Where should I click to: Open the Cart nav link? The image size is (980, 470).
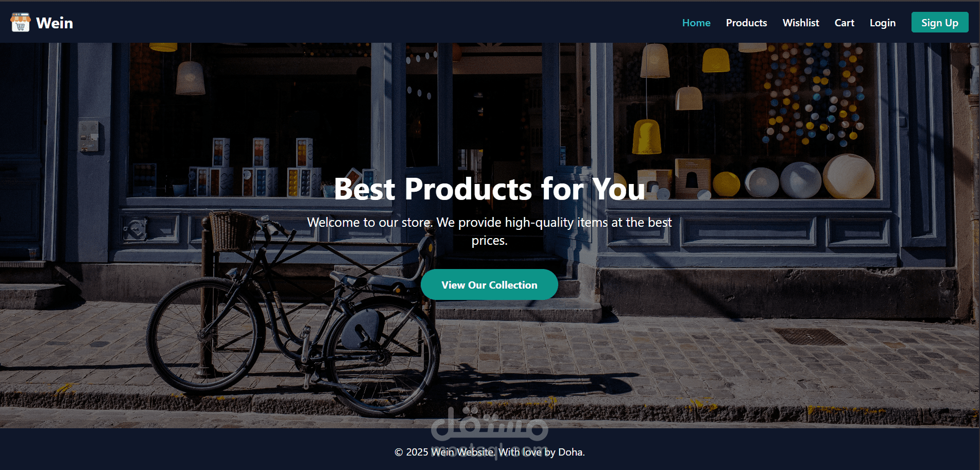click(x=845, y=23)
